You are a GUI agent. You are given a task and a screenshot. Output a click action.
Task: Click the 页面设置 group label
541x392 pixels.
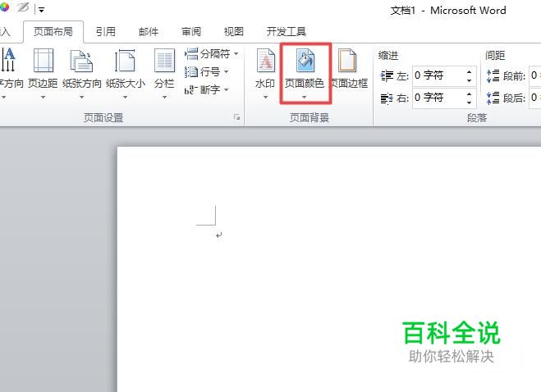point(103,117)
